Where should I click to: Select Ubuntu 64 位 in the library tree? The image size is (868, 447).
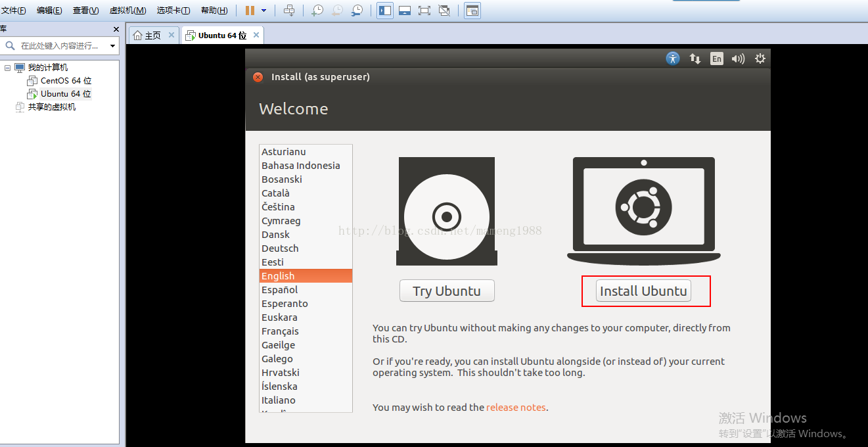click(x=66, y=94)
